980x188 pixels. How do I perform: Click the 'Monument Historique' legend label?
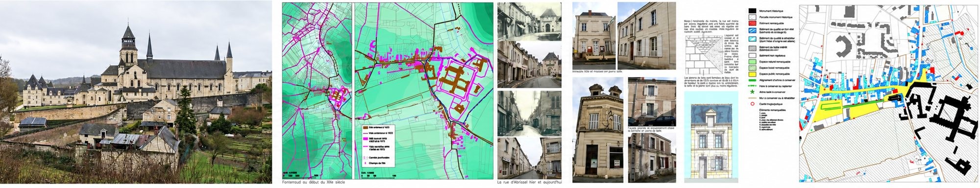pos(772,10)
